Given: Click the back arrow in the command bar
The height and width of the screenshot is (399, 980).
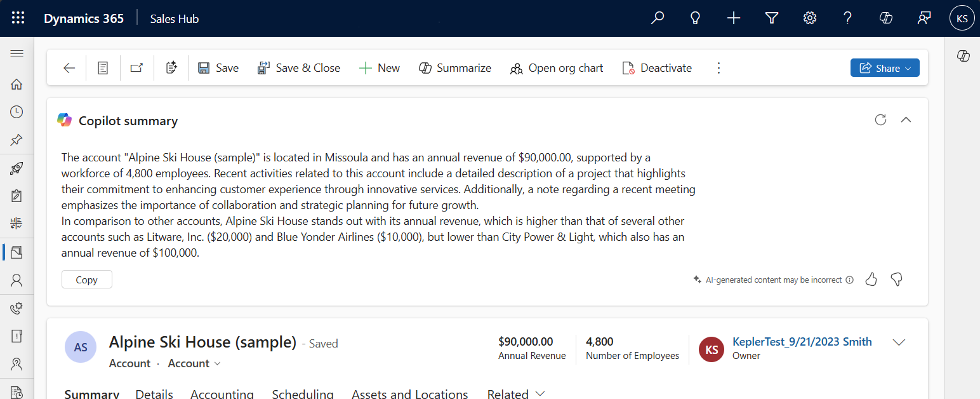Looking at the screenshot, I should 69,68.
